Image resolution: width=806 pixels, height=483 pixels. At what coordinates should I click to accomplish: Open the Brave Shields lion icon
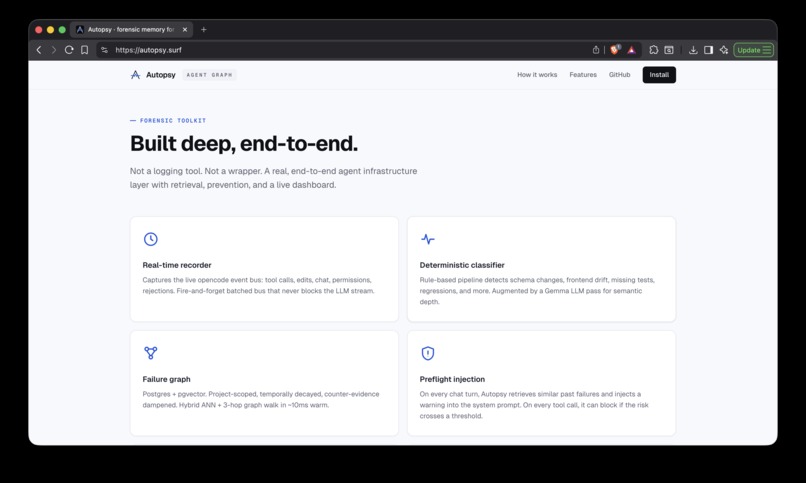click(x=615, y=50)
